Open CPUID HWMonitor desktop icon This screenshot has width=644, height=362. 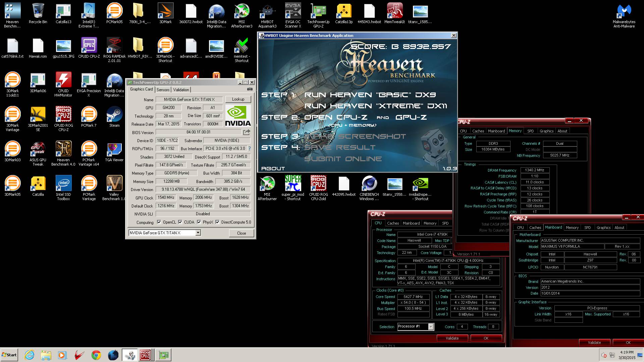[63, 84]
